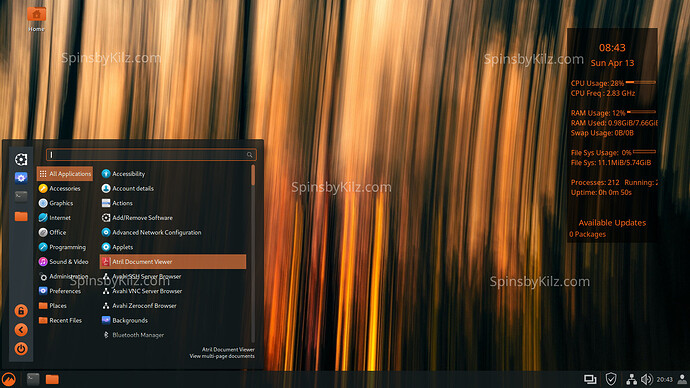
Task: Open the Backgrounds settings
Action: point(173,320)
